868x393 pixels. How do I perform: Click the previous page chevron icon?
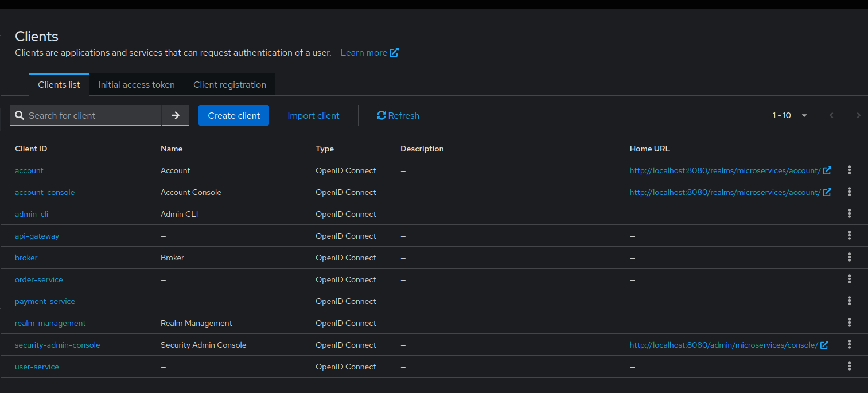click(831, 115)
